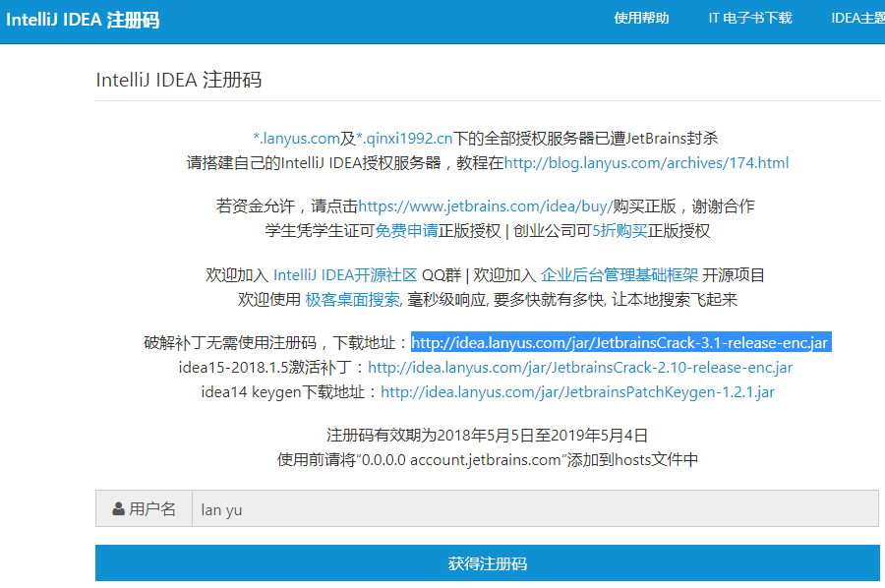Open IT 电子书下载 navigation link
Viewport: 885px width, 588px height.
tap(750, 18)
